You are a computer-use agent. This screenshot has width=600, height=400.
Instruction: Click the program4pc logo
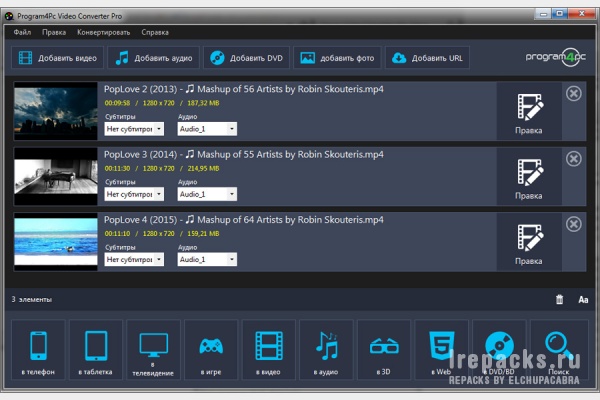coord(556,57)
